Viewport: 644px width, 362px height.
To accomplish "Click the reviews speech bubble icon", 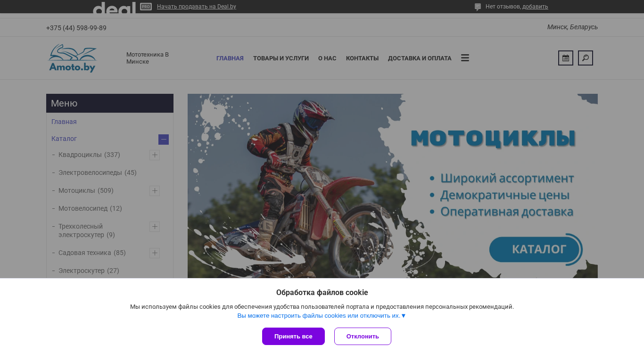I will coord(478,7).
